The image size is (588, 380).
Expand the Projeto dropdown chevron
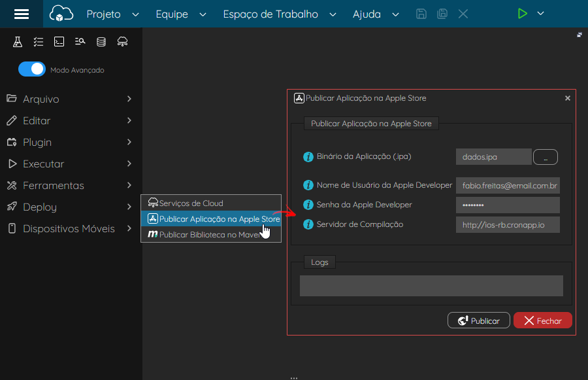135,14
